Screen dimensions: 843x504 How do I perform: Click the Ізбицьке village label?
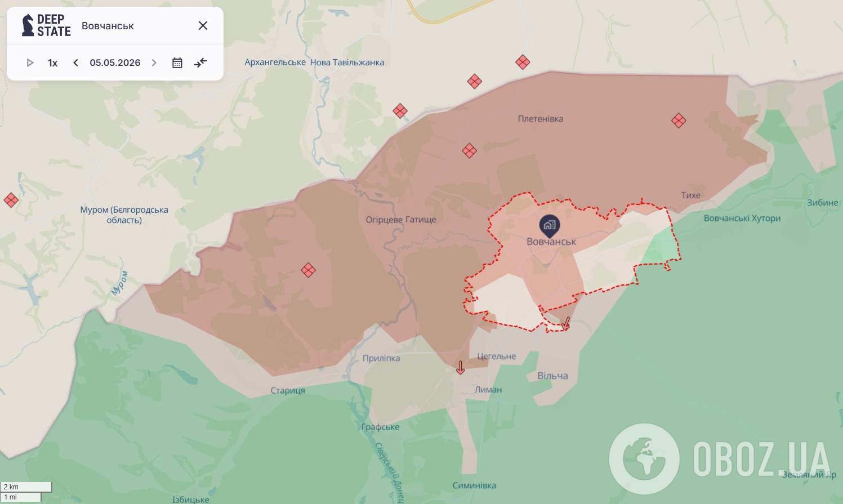click(x=191, y=499)
